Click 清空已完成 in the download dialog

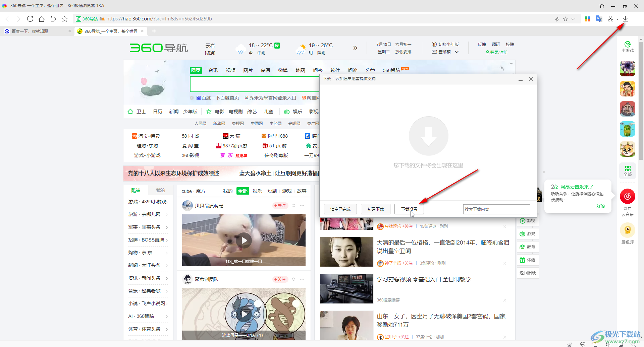coord(340,209)
